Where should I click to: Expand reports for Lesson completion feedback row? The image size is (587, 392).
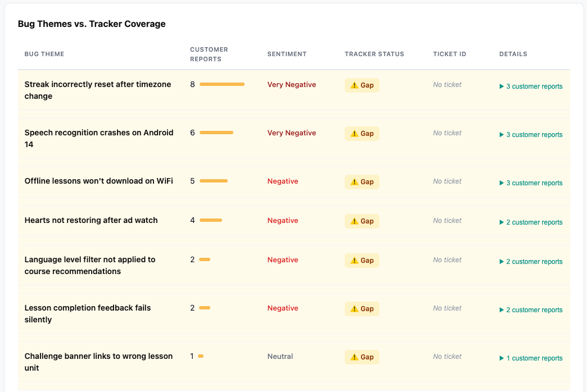[531, 309]
